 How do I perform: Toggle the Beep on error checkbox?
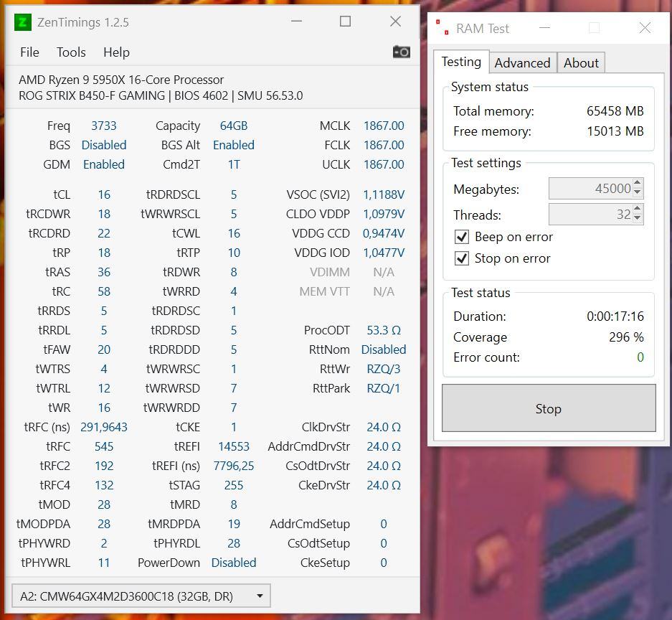pyautogui.click(x=462, y=237)
